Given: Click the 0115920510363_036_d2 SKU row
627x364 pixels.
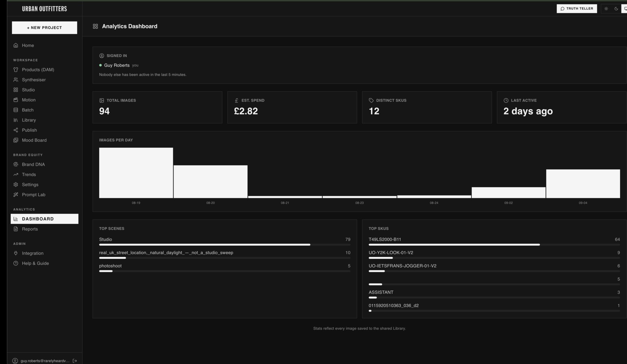Looking at the screenshot, I should [494, 308].
